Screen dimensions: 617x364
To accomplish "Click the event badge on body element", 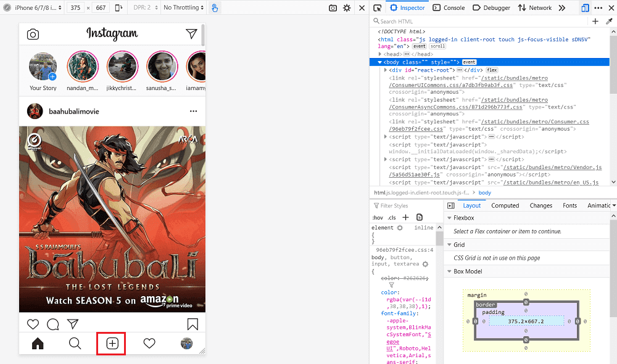I will [x=469, y=62].
